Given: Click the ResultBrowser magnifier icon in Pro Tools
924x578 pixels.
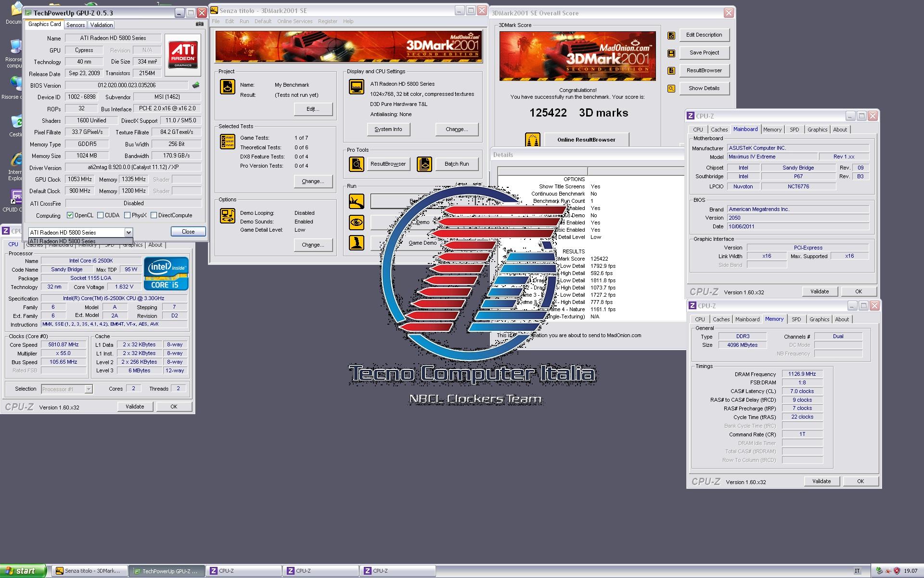Looking at the screenshot, I should [x=357, y=164].
